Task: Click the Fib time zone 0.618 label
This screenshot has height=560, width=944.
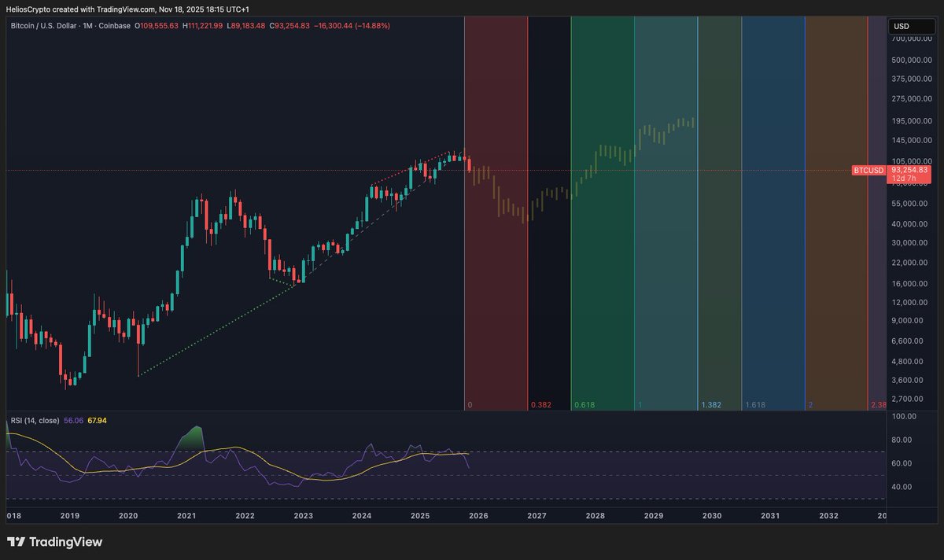Action: (584, 404)
